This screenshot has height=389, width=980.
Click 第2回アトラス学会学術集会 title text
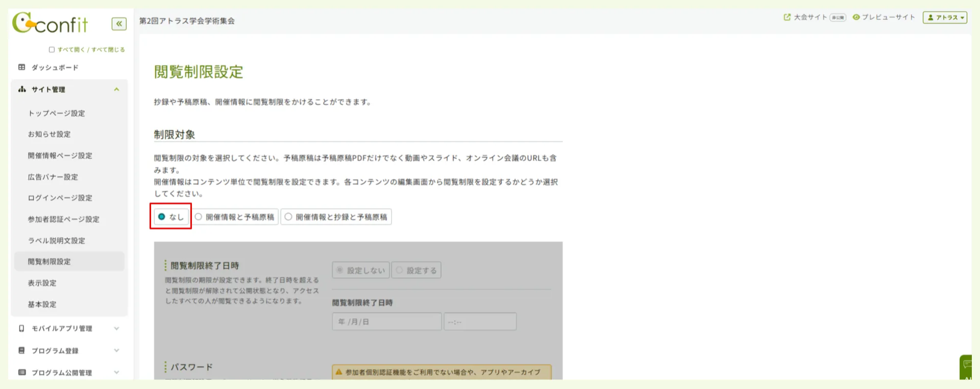(187, 21)
